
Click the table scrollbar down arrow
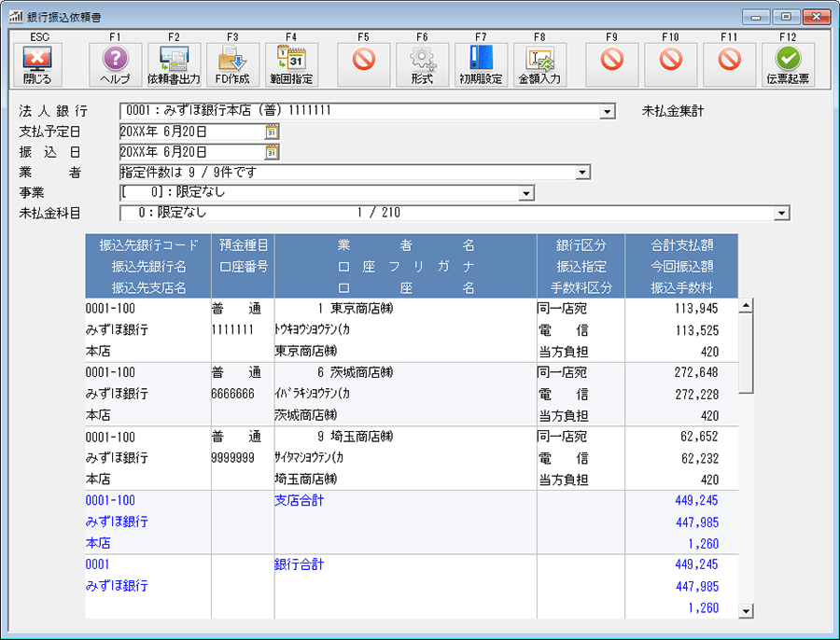click(746, 610)
